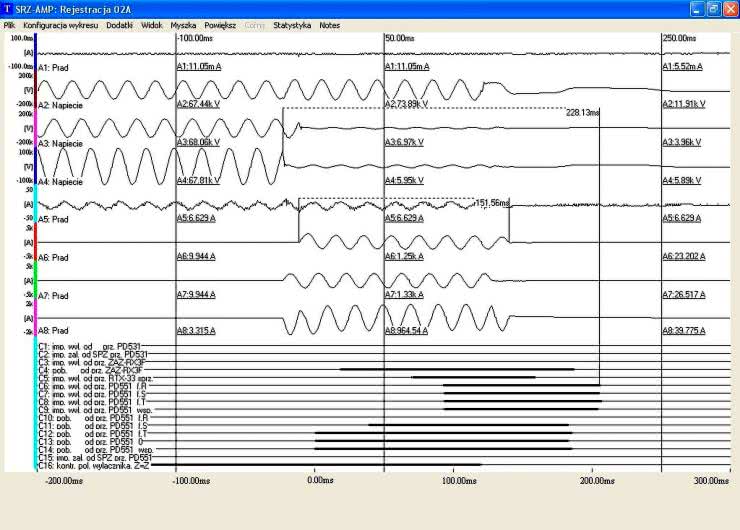Open the Konfiguracja wykresu menu
This screenshot has height=530, width=740.
tap(60, 24)
